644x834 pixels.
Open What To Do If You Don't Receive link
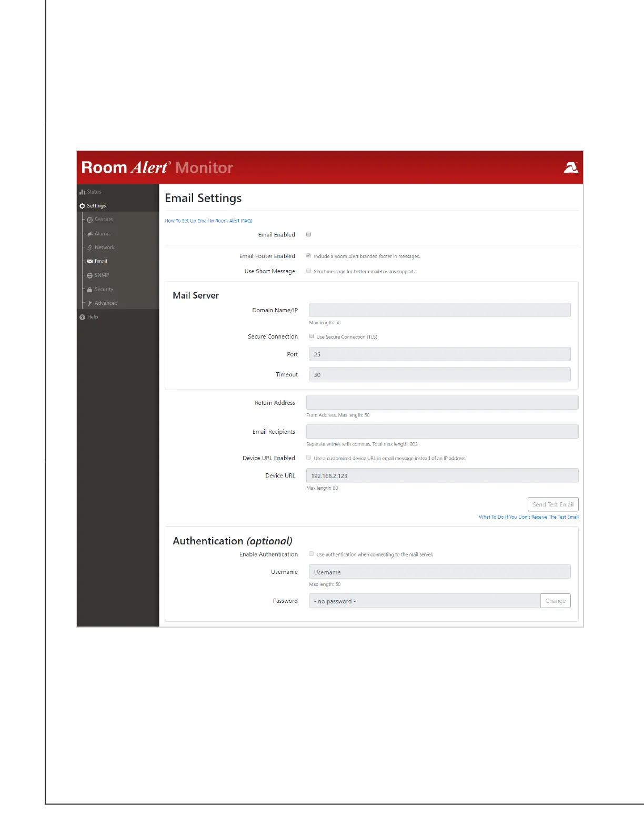pyautogui.click(x=529, y=517)
